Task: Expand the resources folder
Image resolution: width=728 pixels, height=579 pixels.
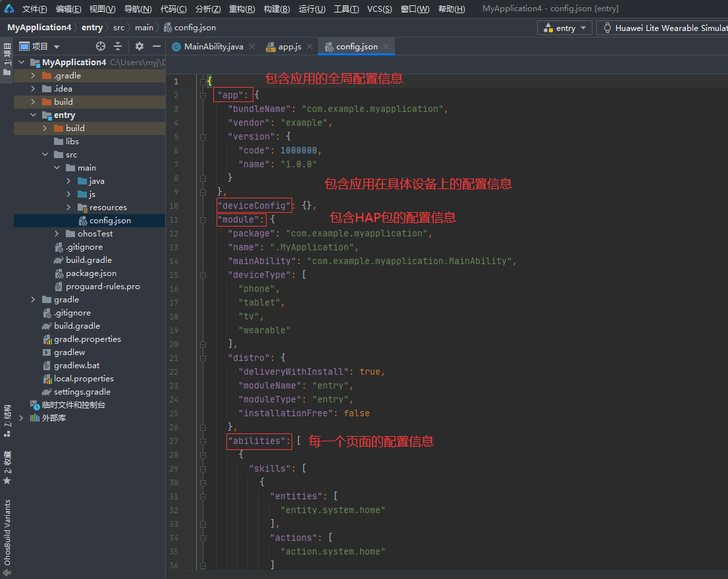Action: click(68, 207)
